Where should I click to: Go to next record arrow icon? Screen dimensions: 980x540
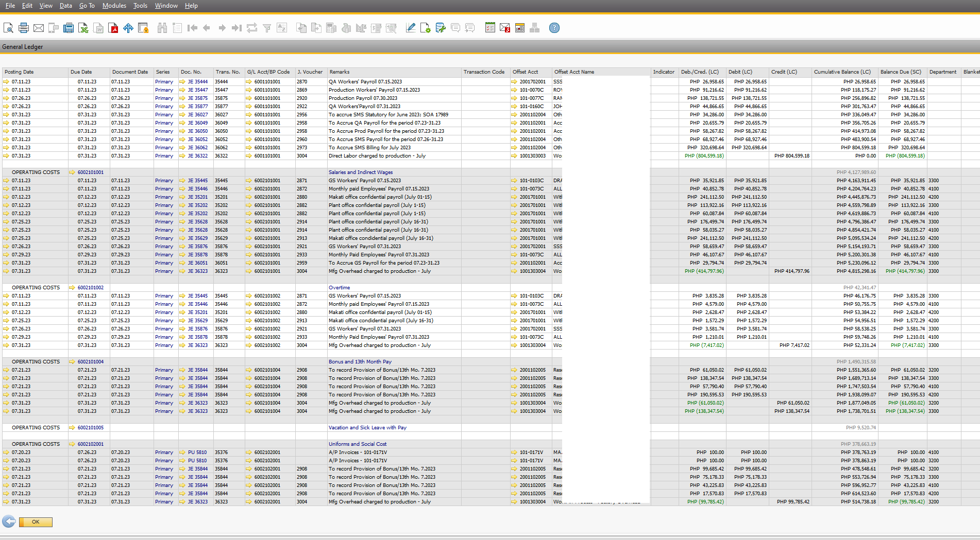[222, 28]
